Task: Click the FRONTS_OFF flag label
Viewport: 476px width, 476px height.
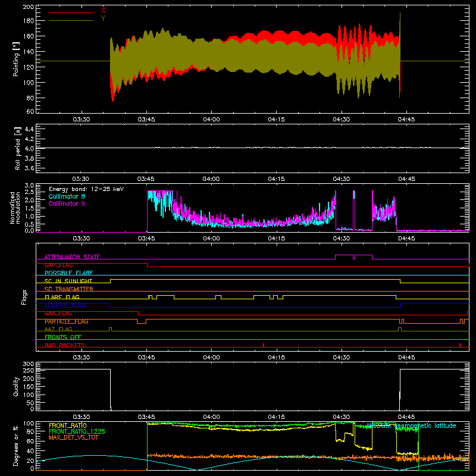Action: 63,337
